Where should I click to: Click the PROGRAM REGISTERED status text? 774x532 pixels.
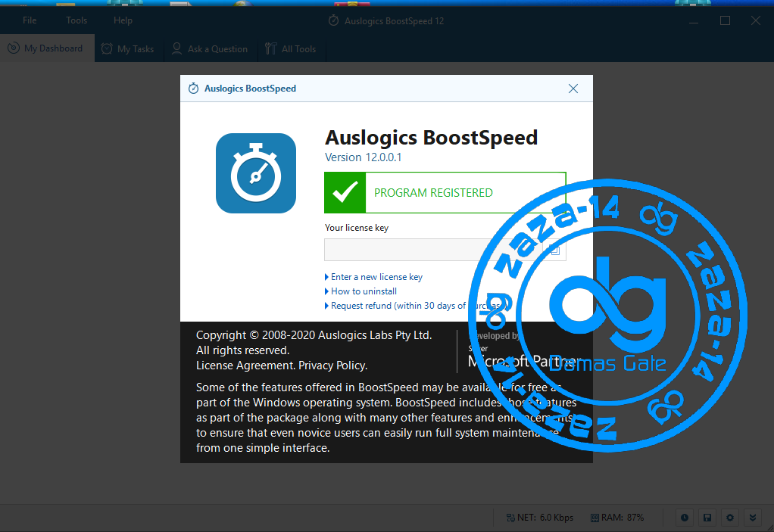(x=433, y=193)
